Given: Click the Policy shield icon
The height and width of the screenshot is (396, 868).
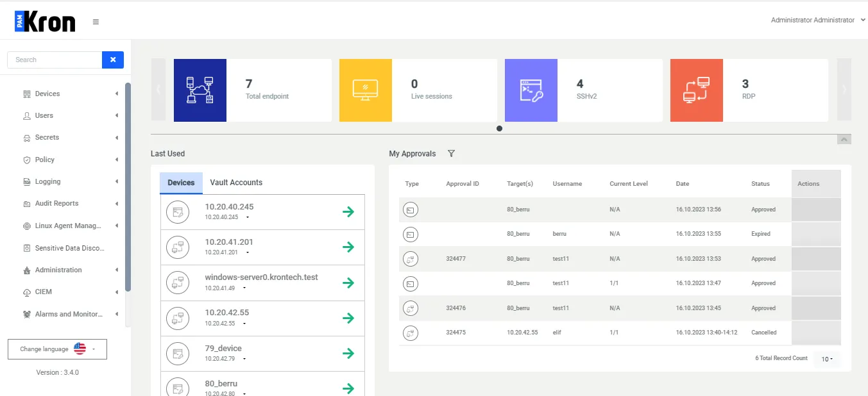Looking at the screenshot, I should [x=27, y=160].
